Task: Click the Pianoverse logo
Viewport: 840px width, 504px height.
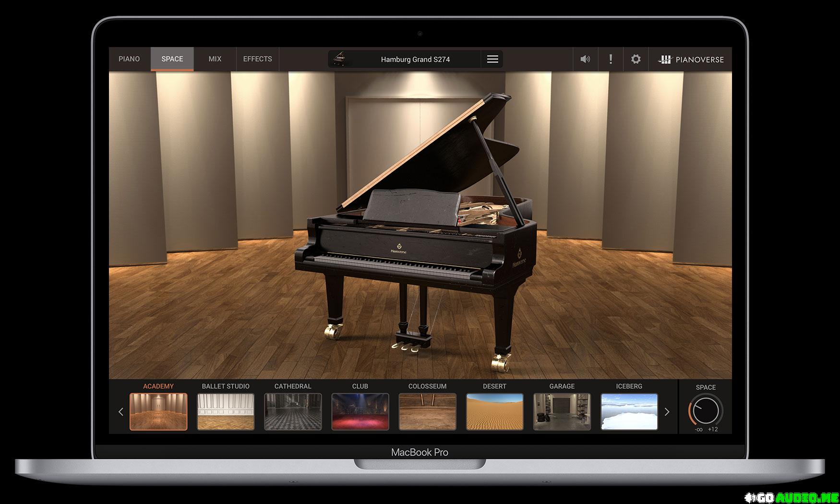Action: (690, 60)
